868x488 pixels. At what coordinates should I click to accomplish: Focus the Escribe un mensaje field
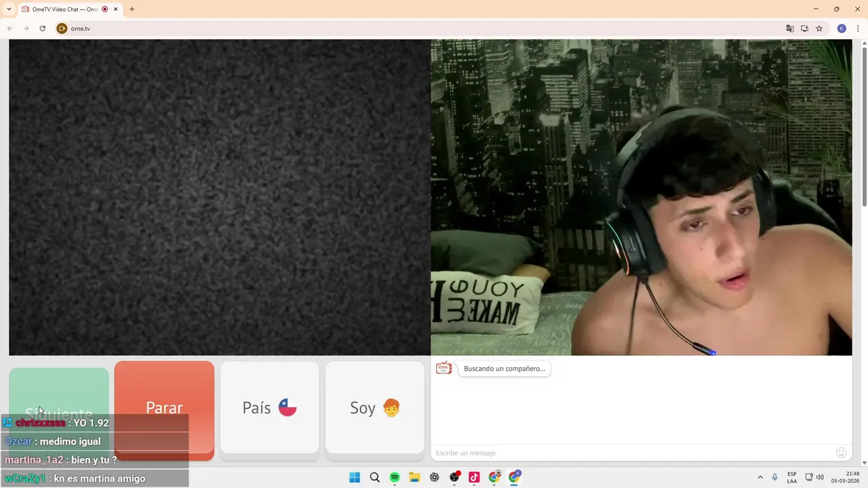634,453
